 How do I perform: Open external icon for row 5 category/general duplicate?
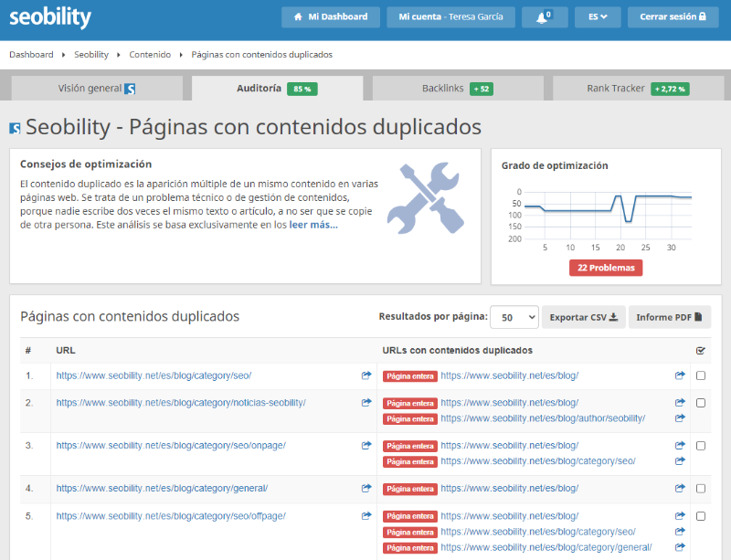point(680,547)
